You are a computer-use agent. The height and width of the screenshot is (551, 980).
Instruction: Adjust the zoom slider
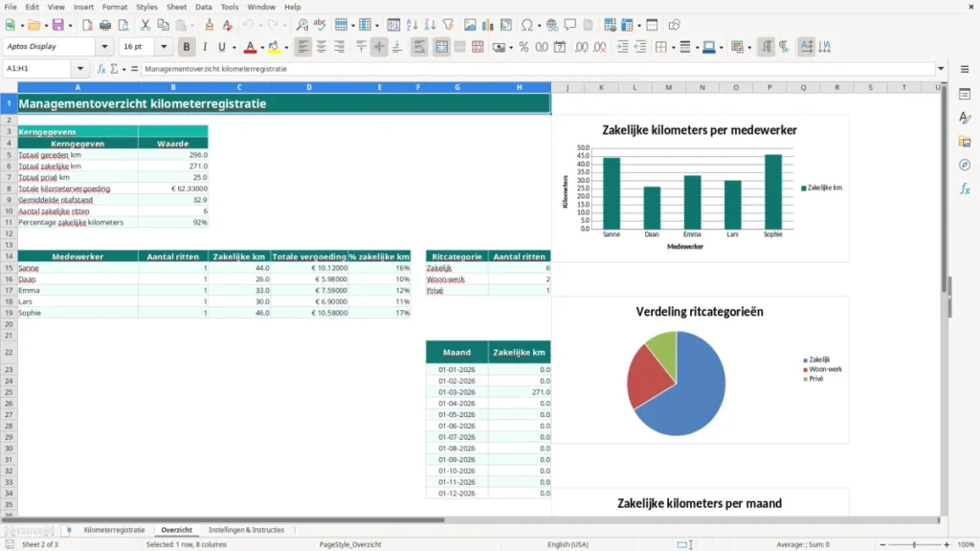[x=914, y=544]
